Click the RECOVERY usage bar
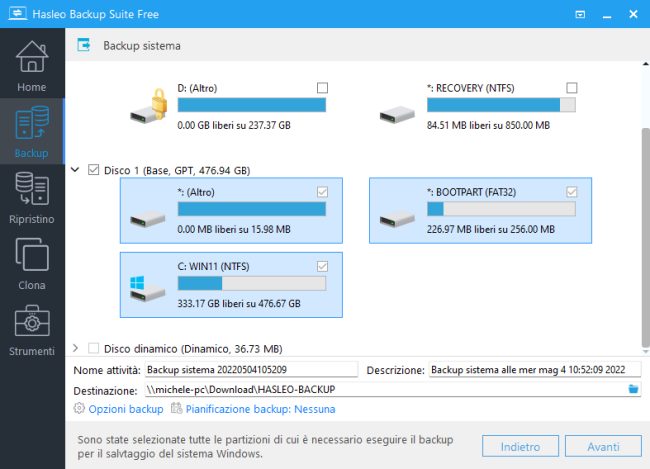 [x=501, y=105]
